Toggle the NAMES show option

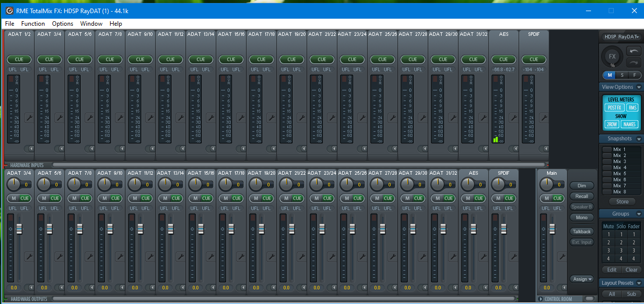click(629, 124)
